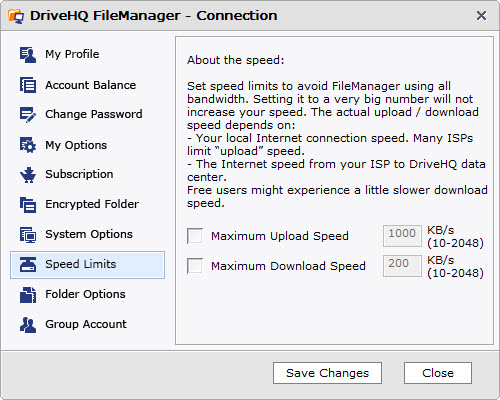Go to Group Account
This screenshot has height=400, width=500.
(x=87, y=324)
